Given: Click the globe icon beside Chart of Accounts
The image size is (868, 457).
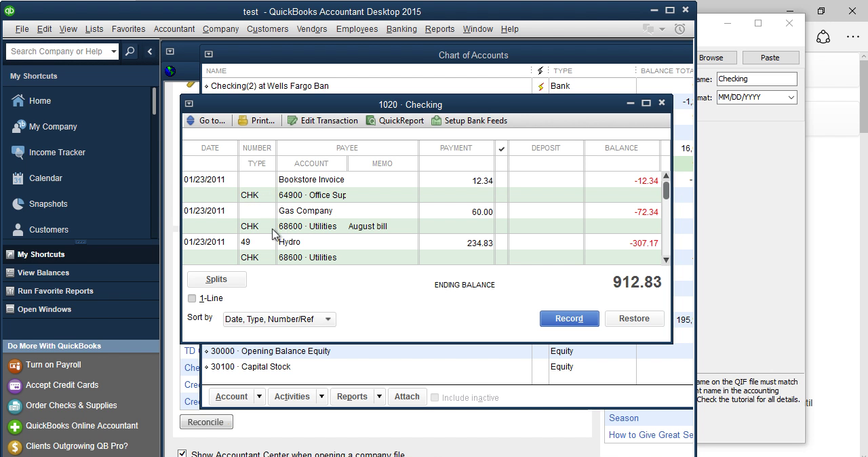Looking at the screenshot, I should pyautogui.click(x=170, y=71).
